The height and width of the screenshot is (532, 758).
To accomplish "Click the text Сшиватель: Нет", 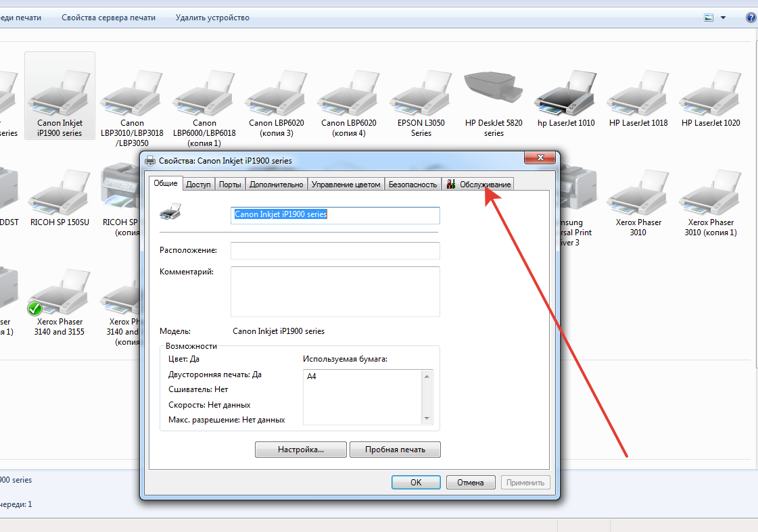I will click(x=198, y=389).
